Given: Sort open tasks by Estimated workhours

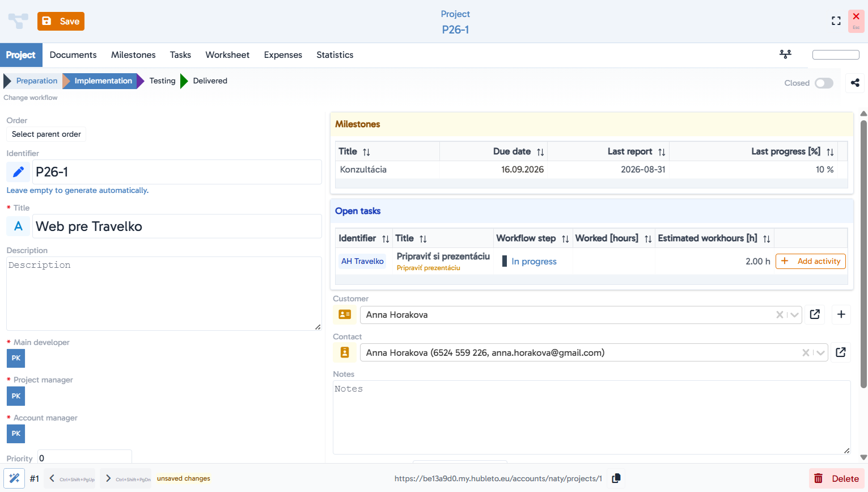Looking at the screenshot, I should coord(767,239).
